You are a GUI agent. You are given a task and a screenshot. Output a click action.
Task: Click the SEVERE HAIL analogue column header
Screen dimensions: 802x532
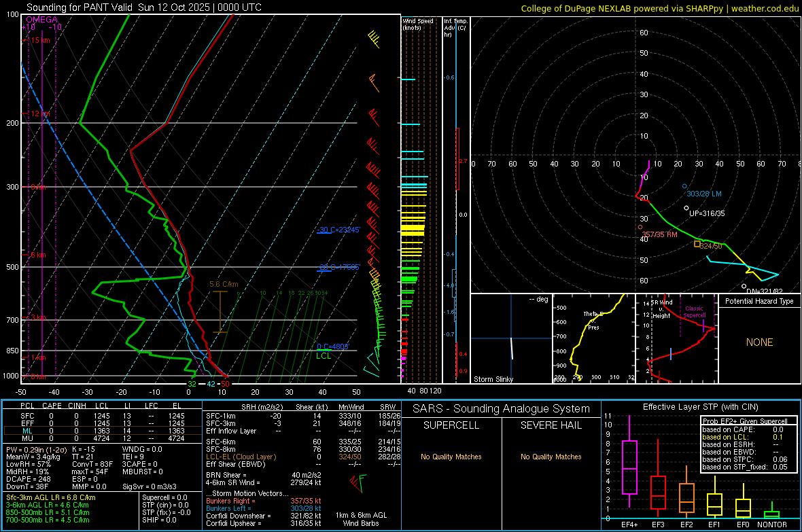551,425
